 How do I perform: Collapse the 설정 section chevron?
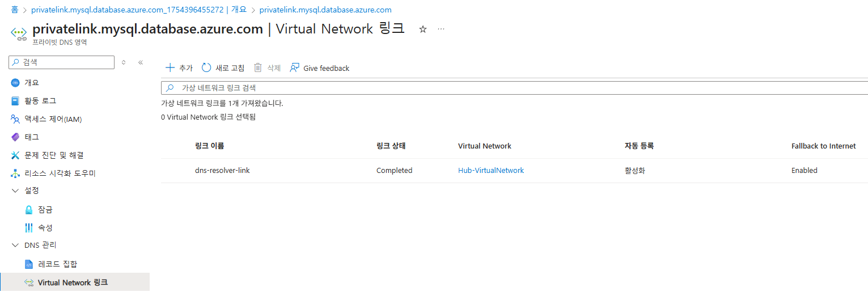pyautogui.click(x=15, y=191)
